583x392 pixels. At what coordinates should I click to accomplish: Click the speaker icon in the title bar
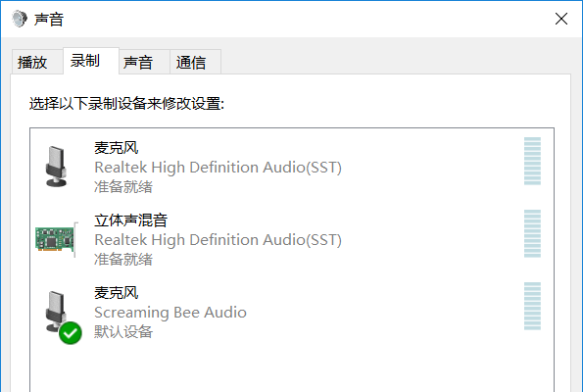tap(20, 19)
